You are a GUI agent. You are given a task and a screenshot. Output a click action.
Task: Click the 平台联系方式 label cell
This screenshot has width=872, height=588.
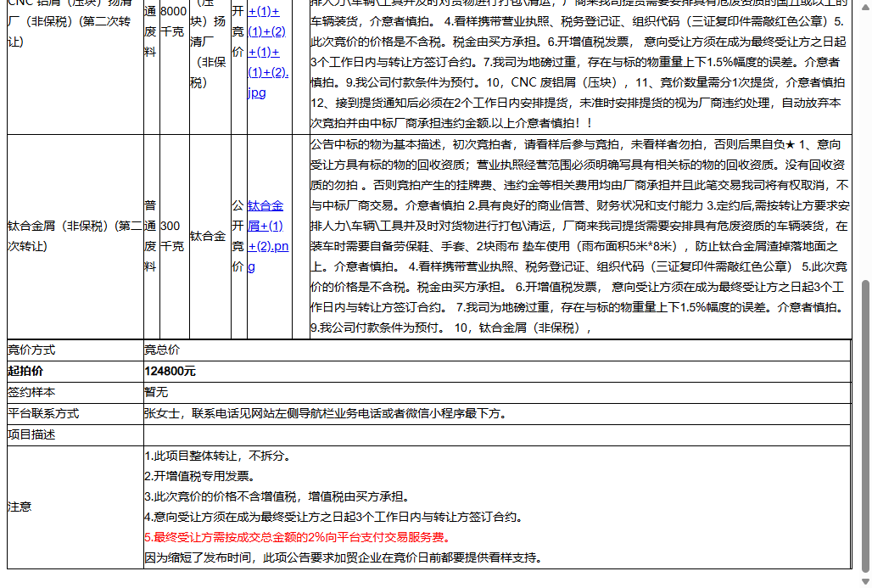[x=75, y=413]
